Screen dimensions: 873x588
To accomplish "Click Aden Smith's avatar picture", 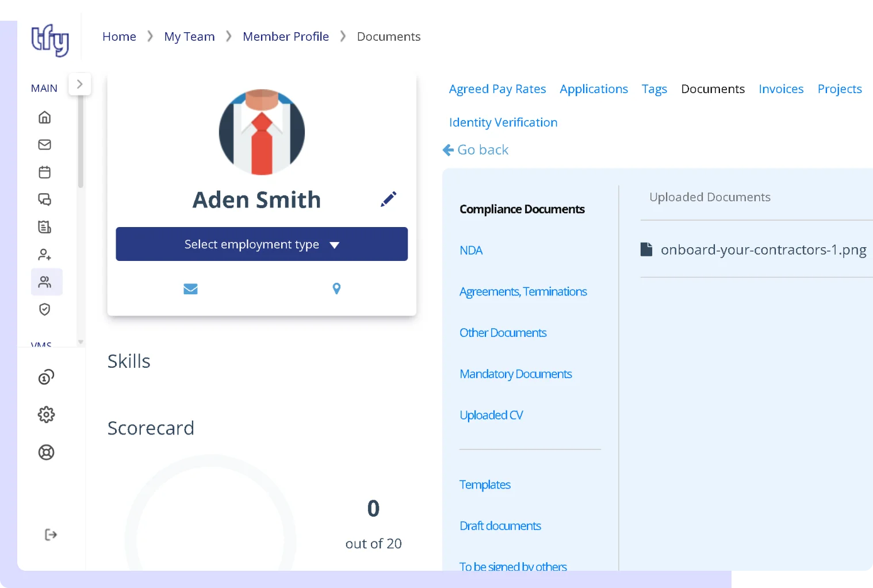I will [x=262, y=132].
